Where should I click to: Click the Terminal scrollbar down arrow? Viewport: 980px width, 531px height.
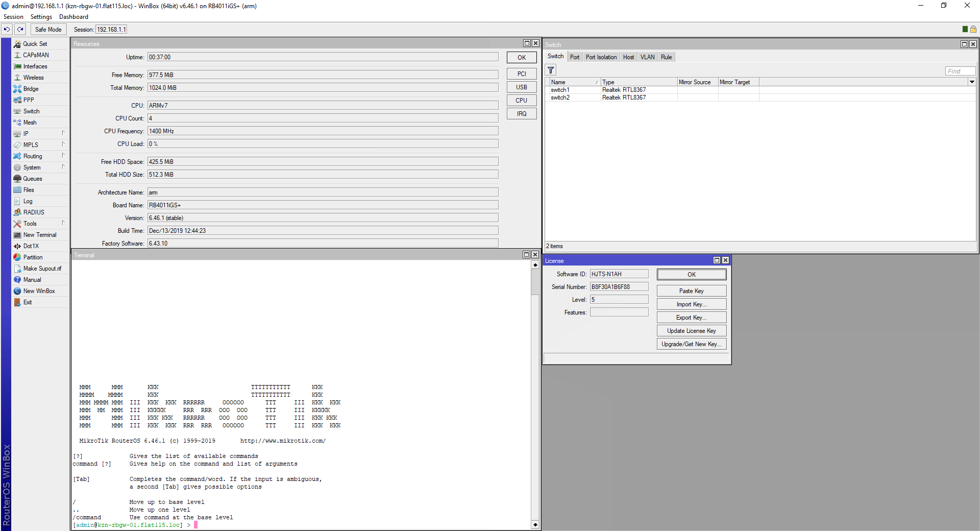click(x=535, y=524)
